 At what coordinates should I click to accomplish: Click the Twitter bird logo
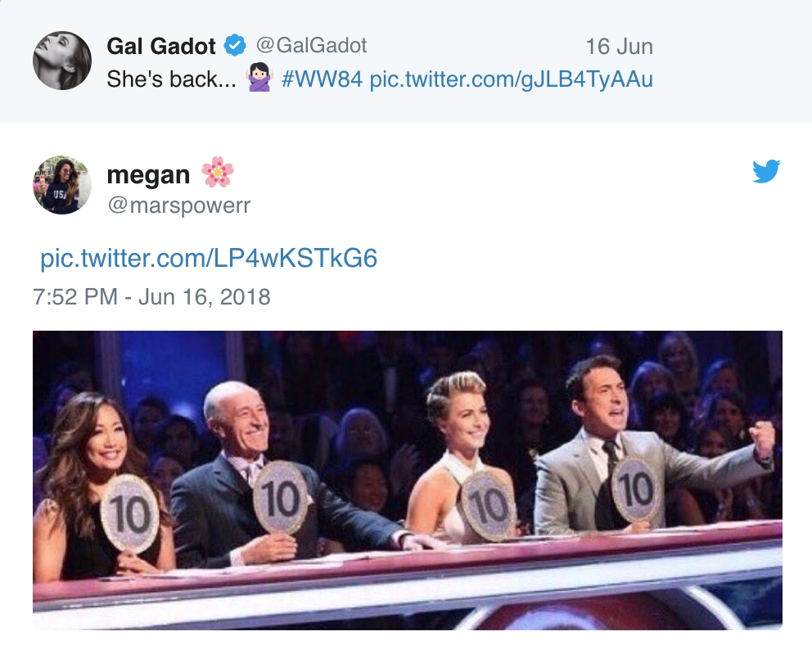pos(766,171)
